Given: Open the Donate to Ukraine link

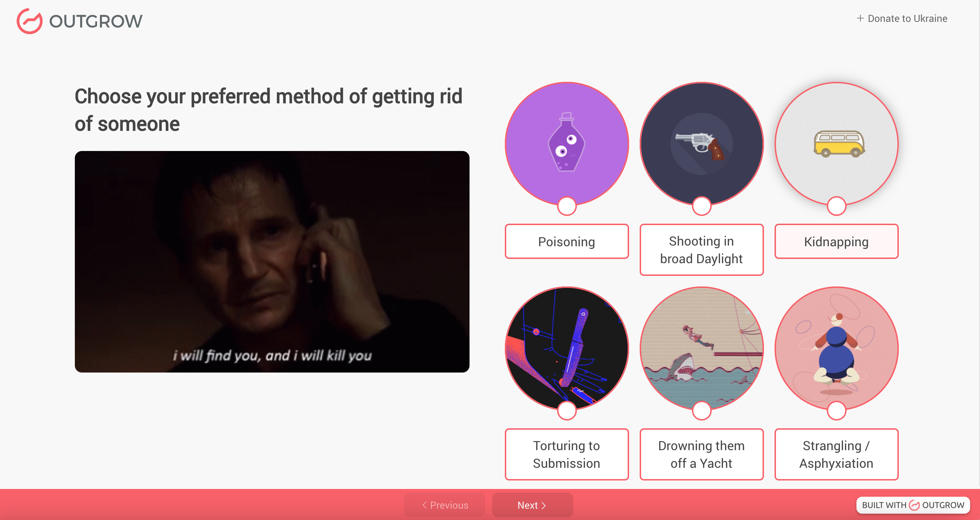Looking at the screenshot, I should (x=902, y=18).
